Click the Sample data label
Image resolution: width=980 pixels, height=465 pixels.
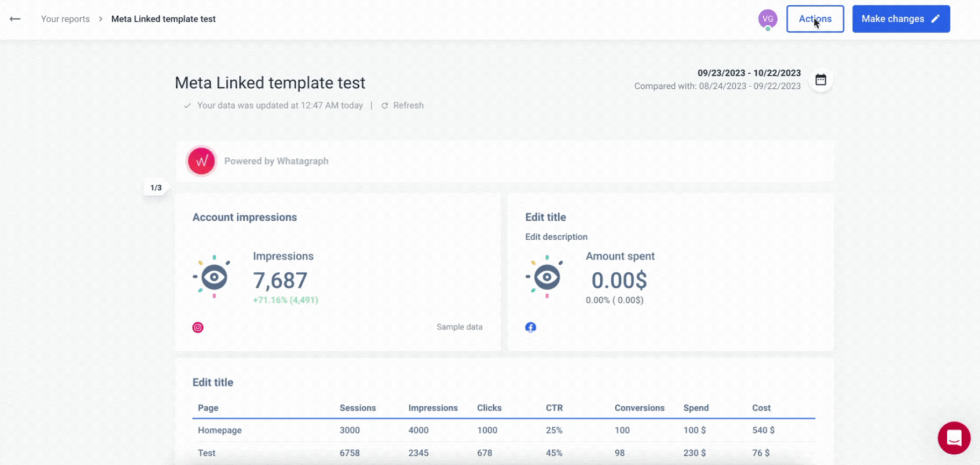459,327
